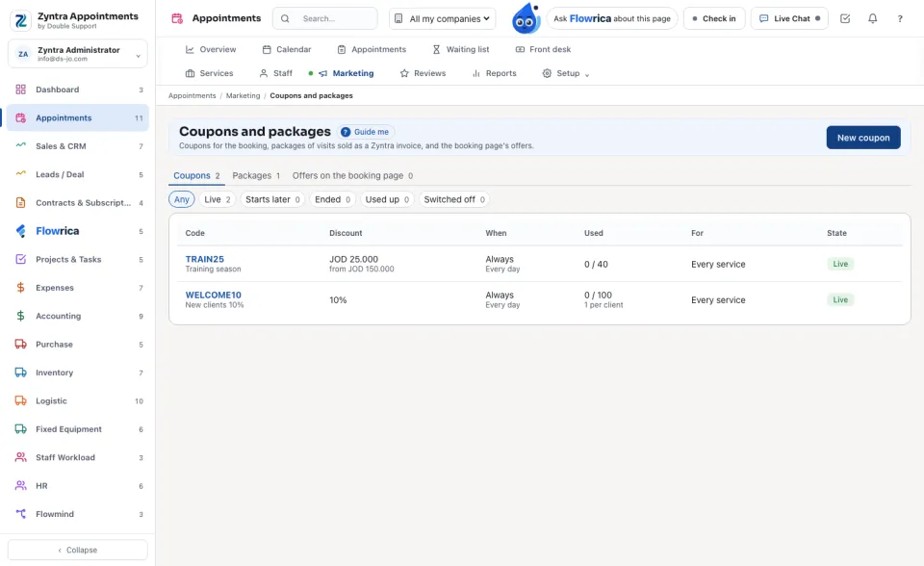Switch to the Packages tab
Image resolution: width=924 pixels, height=566 pixels.
tap(256, 176)
